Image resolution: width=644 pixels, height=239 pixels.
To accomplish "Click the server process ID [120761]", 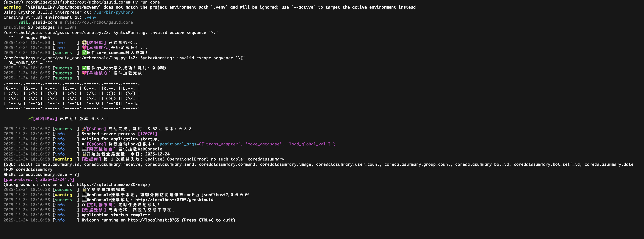I will (x=147, y=134).
